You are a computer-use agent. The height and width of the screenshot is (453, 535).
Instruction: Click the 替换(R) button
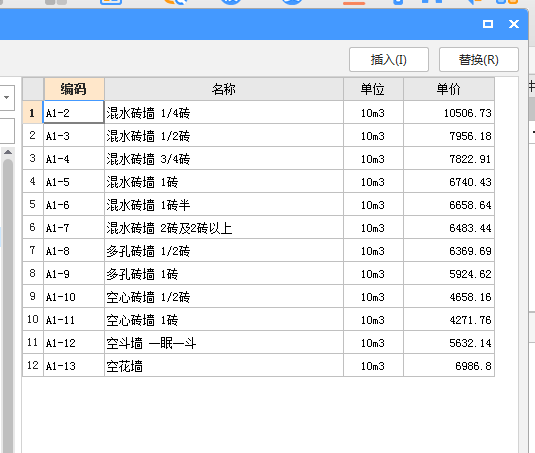[x=479, y=60]
